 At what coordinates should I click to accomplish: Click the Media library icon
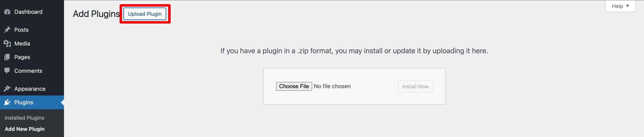[x=7, y=43]
